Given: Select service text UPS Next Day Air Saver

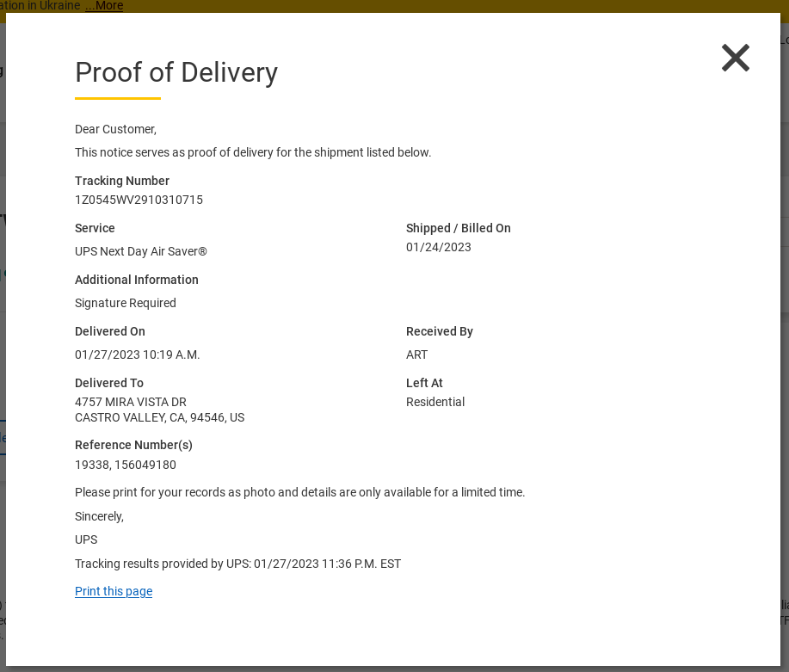Looking at the screenshot, I should pyautogui.click(x=141, y=251).
